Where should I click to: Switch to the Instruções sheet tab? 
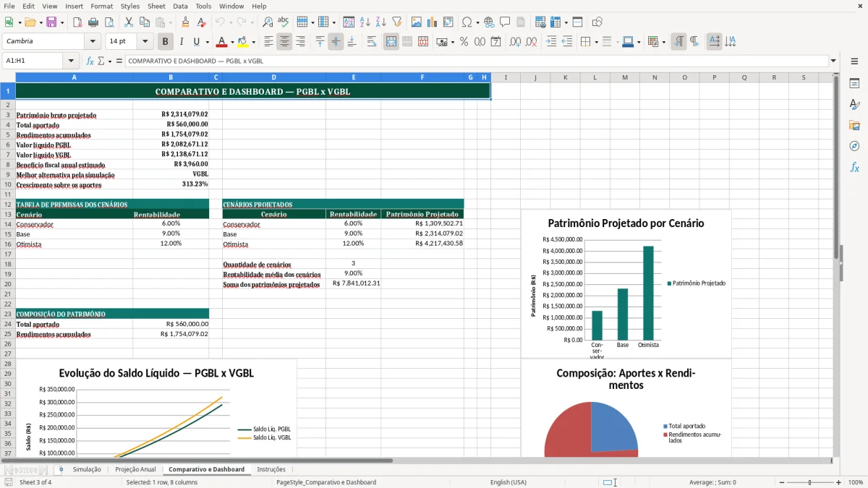(271, 469)
